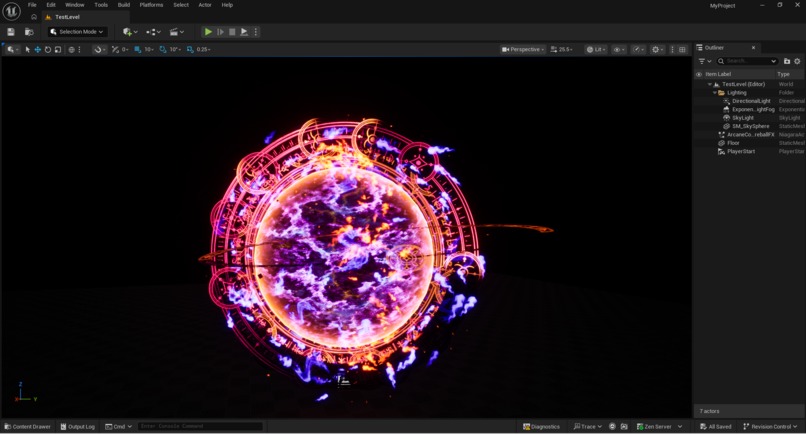Open the Lit view mode dropdown
This screenshot has width=806, height=434.
pyautogui.click(x=596, y=49)
